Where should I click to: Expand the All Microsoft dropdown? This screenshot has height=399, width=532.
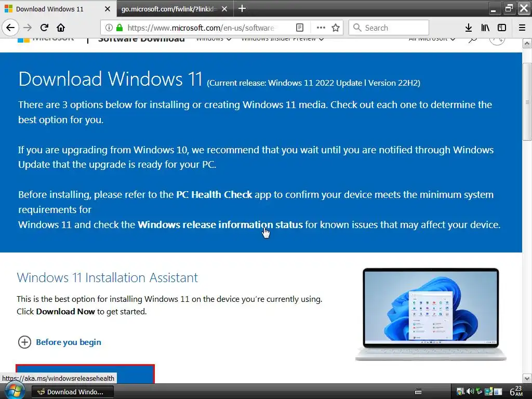coord(432,39)
